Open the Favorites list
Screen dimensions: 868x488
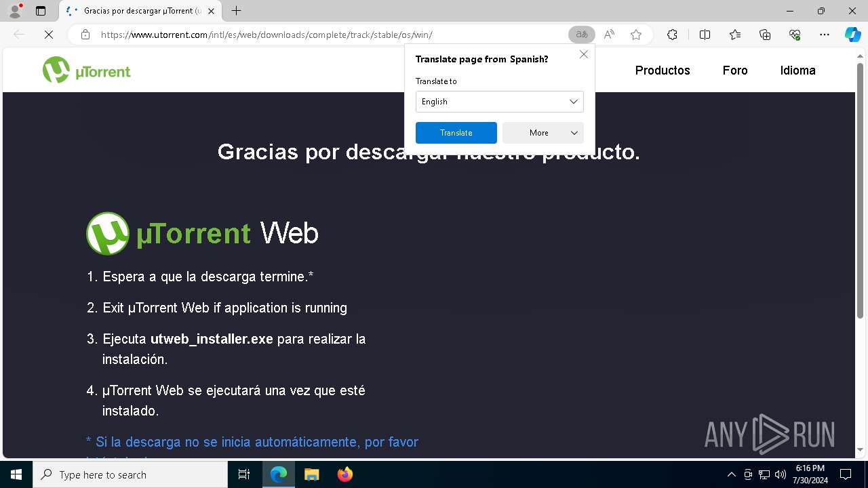735,35
